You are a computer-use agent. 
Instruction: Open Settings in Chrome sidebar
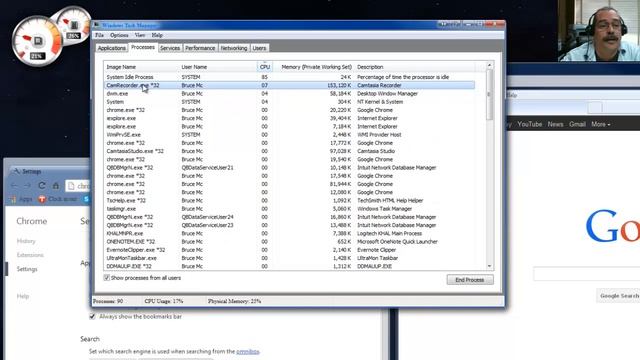point(27,269)
